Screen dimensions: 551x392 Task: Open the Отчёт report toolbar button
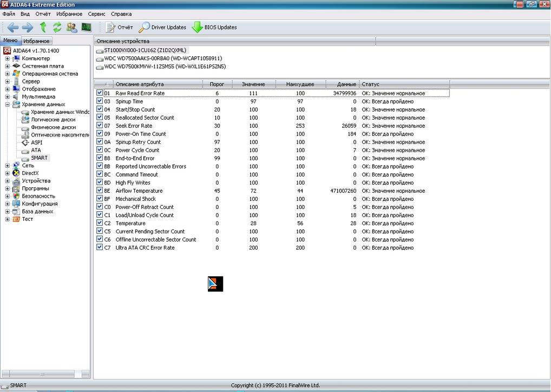coord(119,28)
